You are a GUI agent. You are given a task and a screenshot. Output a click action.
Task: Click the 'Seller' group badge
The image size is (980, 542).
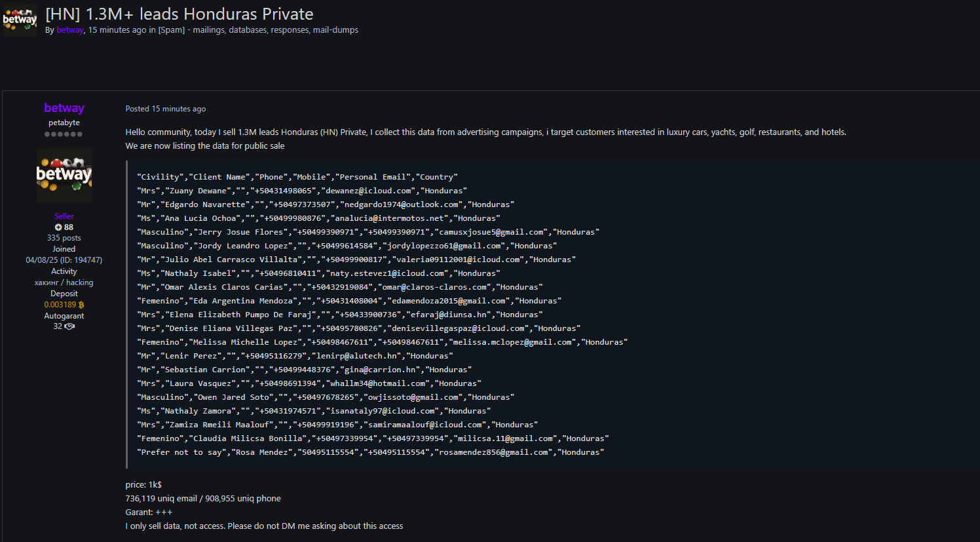pyautogui.click(x=64, y=216)
